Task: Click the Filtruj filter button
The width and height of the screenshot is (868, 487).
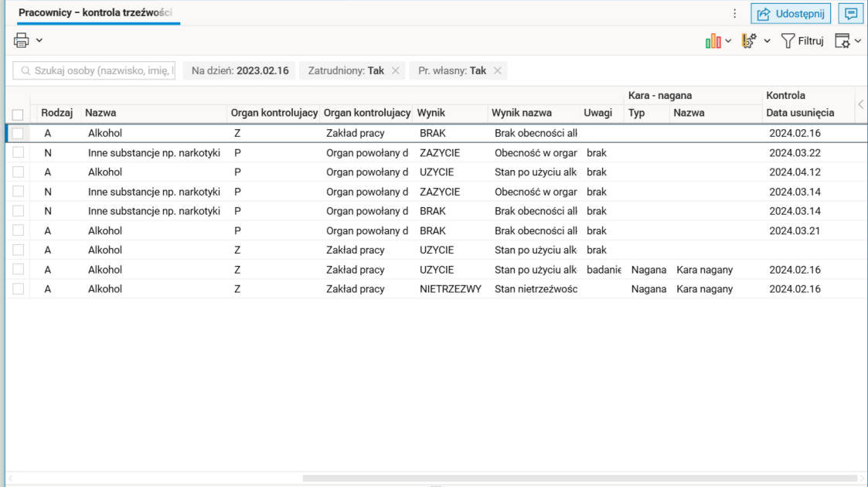Action: (802, 41)
